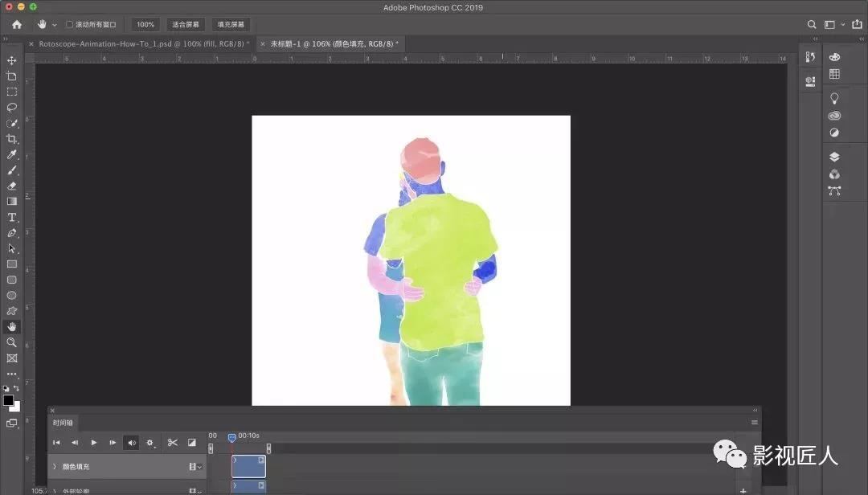The image size is (868, 495).
Task: Switch to the Rotoscope-Animation-How-To_1.psd tab
Action: click(x=141, y=43)
